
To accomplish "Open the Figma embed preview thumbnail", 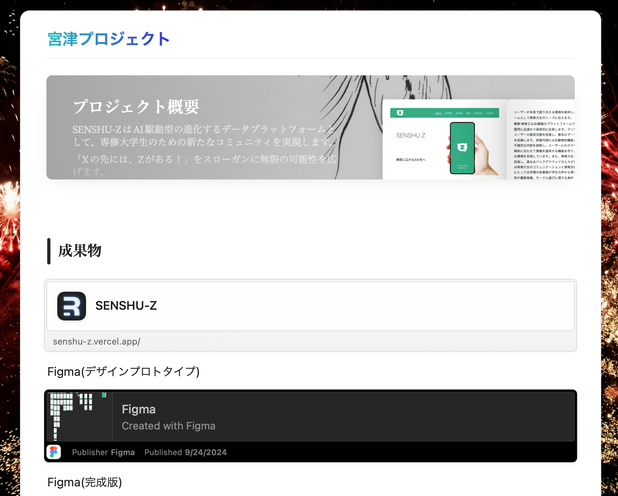I will tap(80, 416).
